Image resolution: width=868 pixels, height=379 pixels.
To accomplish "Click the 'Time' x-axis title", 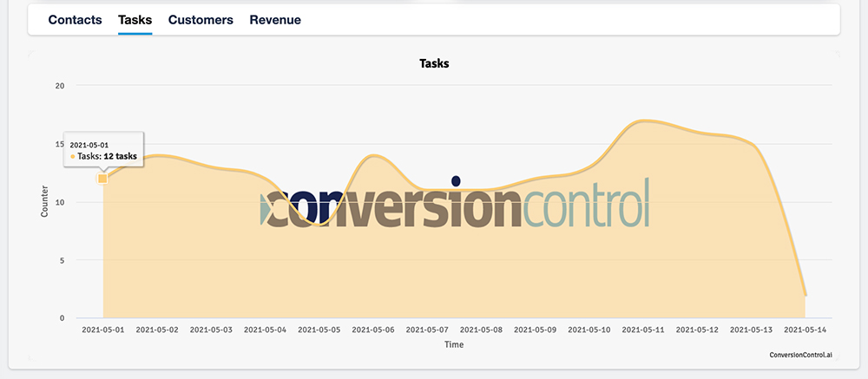I will click(454, 344).
